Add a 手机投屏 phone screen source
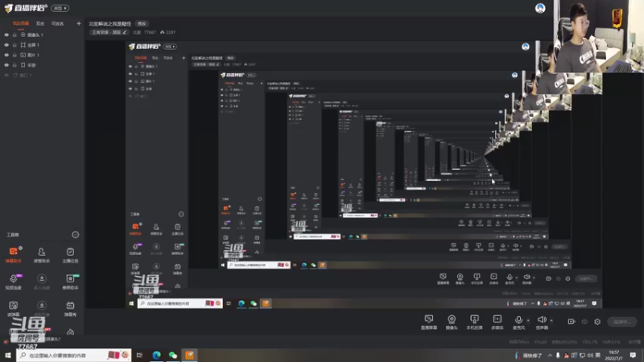The width and height of the screenshot is (644, 362). tap(474, 322)
